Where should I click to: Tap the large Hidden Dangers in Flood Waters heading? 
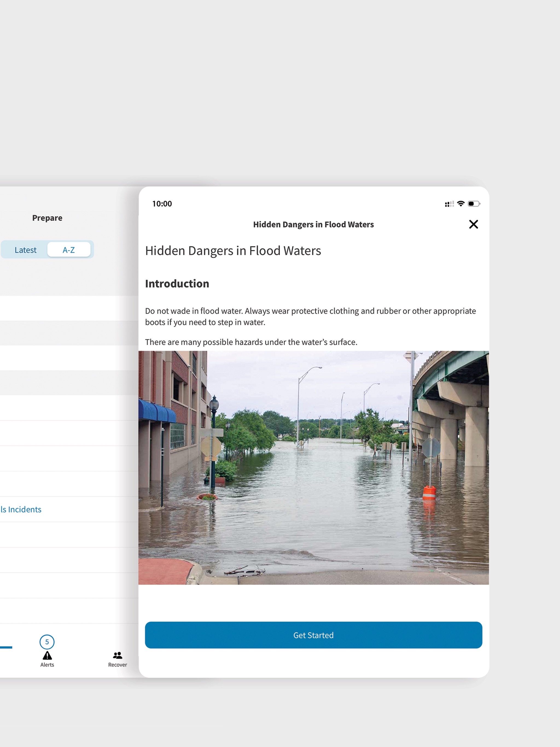pyautogui.click(x=233, y=250)
